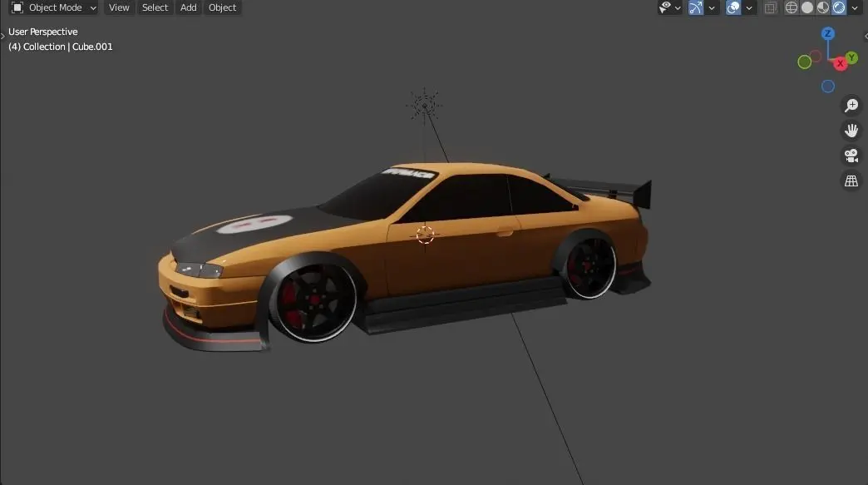Click the red X axis gizmo ball

(841, 64)
